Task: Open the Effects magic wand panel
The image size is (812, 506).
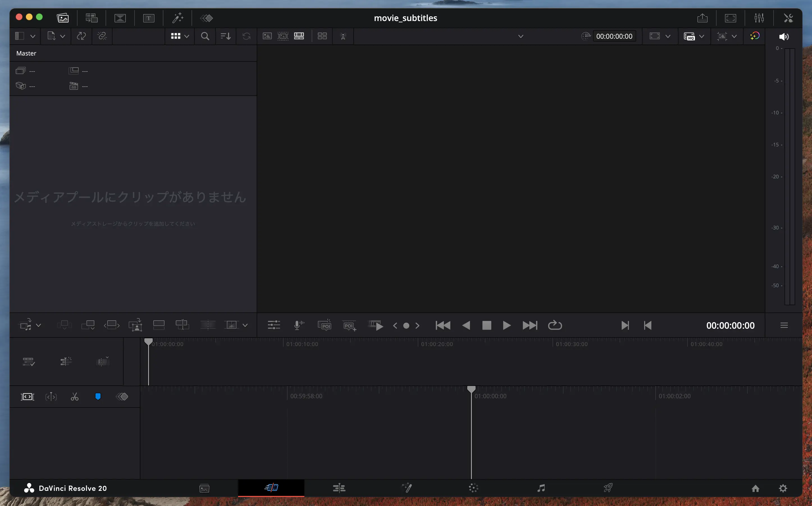Action: tap(177, 18)
